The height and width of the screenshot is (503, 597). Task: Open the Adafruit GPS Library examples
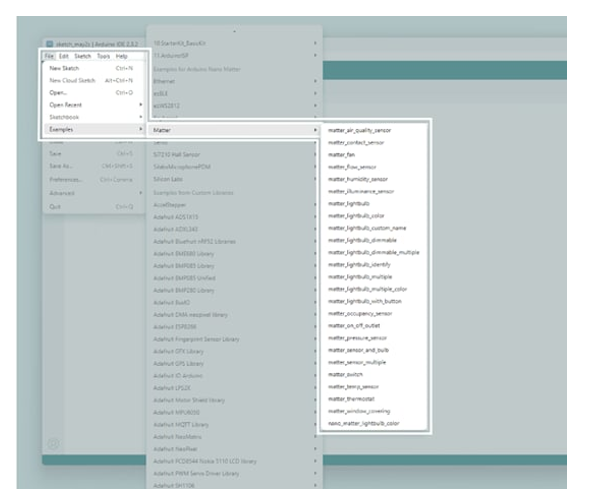pyautogui.click(x=234, y=364)
